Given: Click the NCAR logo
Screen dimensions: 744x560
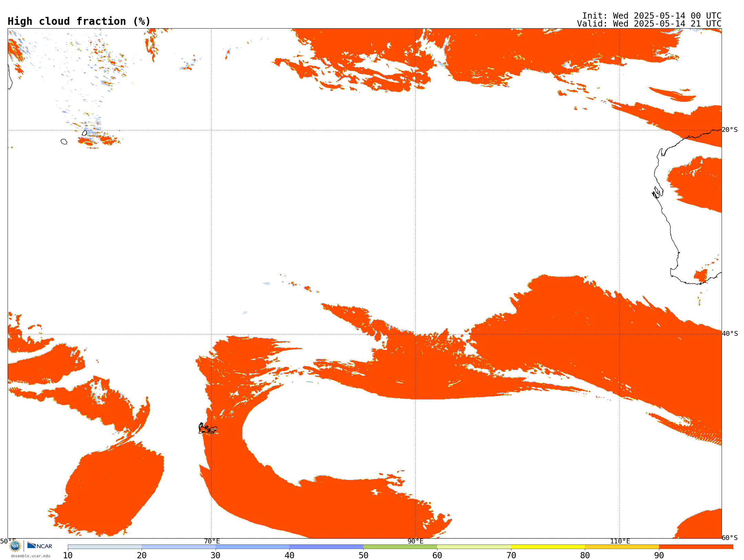Looking at the screenshot, I should pyautogui.click(x=40, y=546).
